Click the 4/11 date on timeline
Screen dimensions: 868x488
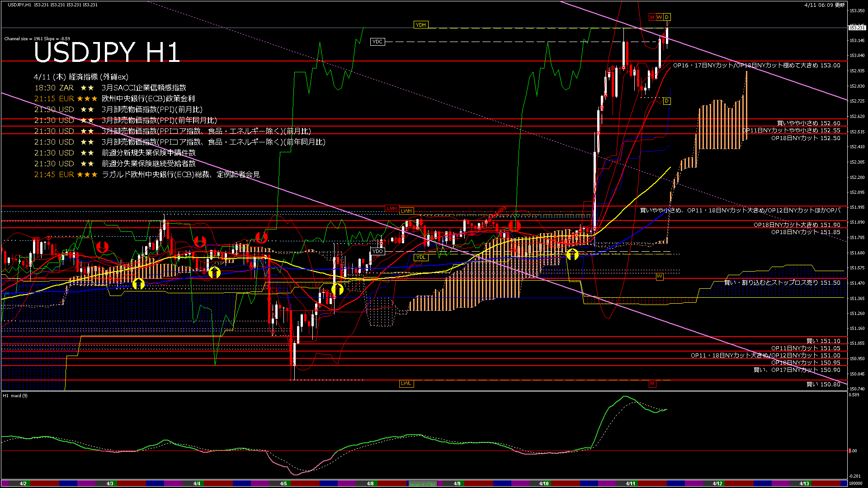pos(631,483)
